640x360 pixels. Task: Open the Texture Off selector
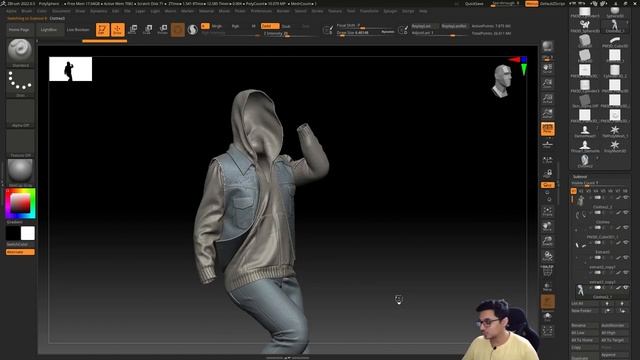[x=20, y=143]
